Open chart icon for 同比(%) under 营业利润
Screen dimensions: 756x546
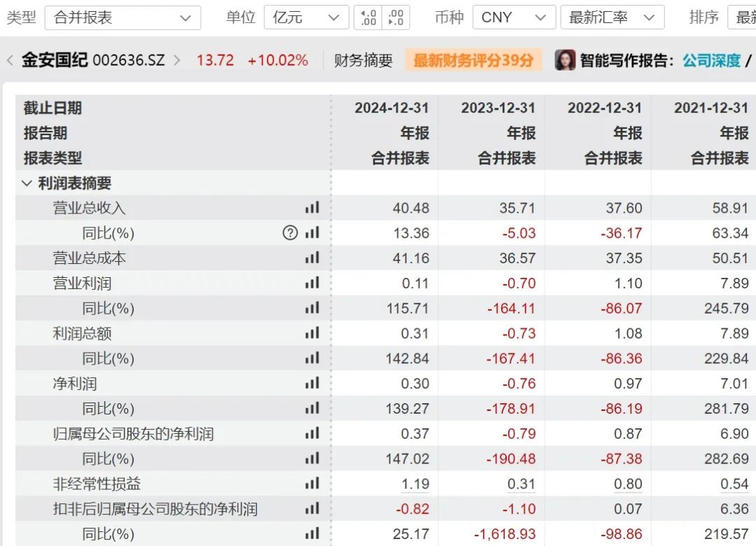click(x=312, y=308)
